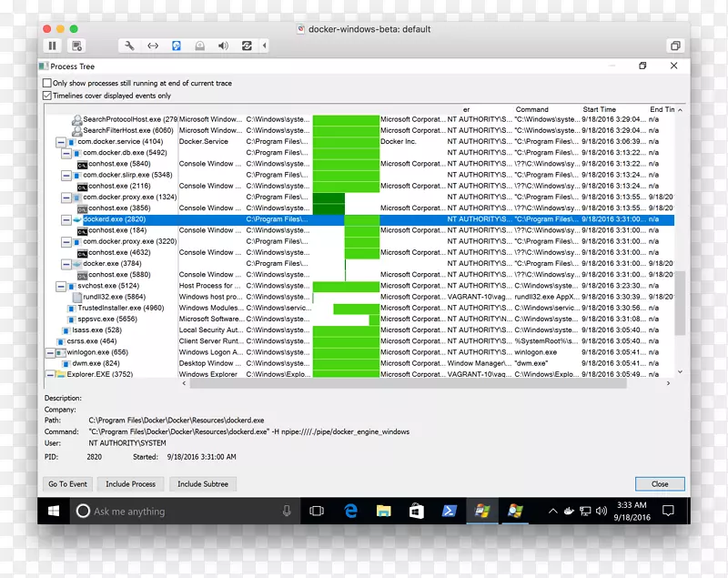Click the audio output status icon

click(x=223, y=46)
